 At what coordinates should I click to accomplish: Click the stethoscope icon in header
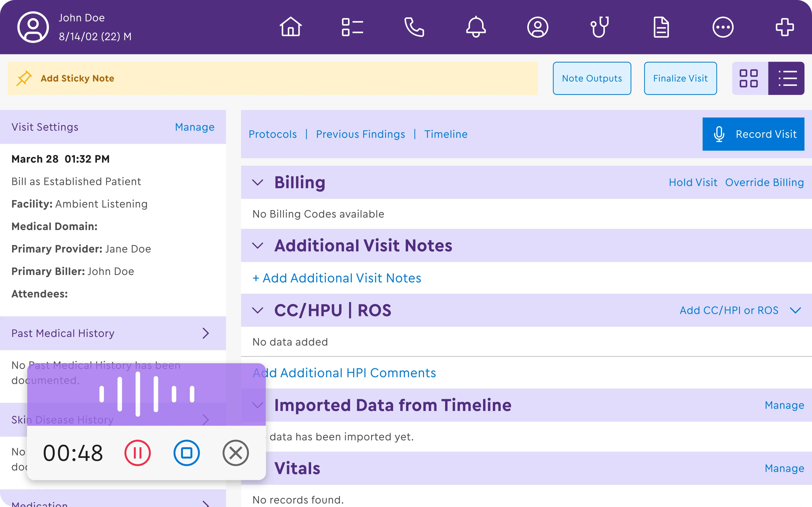tap(599, 27)
